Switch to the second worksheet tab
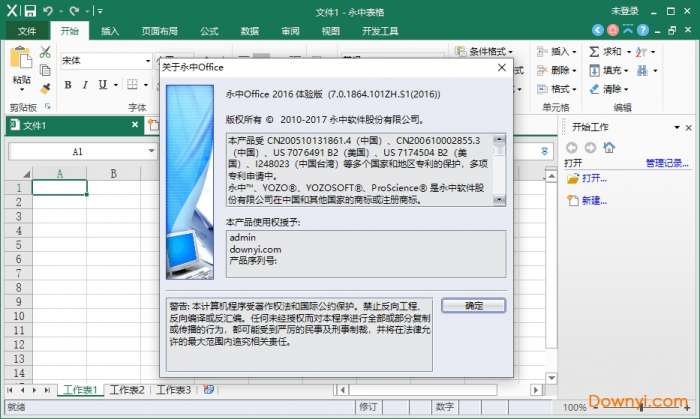Viewport: 700px width, 419px height. pyautogui.click(x=127, y=390)
